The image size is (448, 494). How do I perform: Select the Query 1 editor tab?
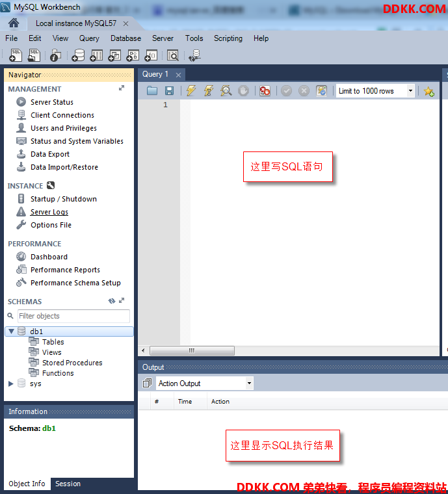[x=155, y=74]
